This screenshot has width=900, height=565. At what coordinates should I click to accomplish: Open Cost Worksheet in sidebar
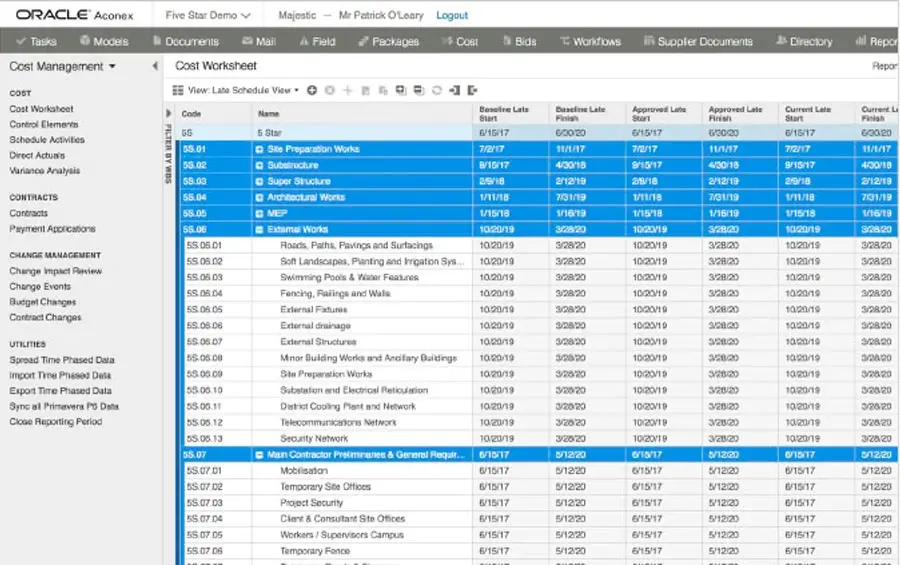pyautogui.click(x=41, y=109)
